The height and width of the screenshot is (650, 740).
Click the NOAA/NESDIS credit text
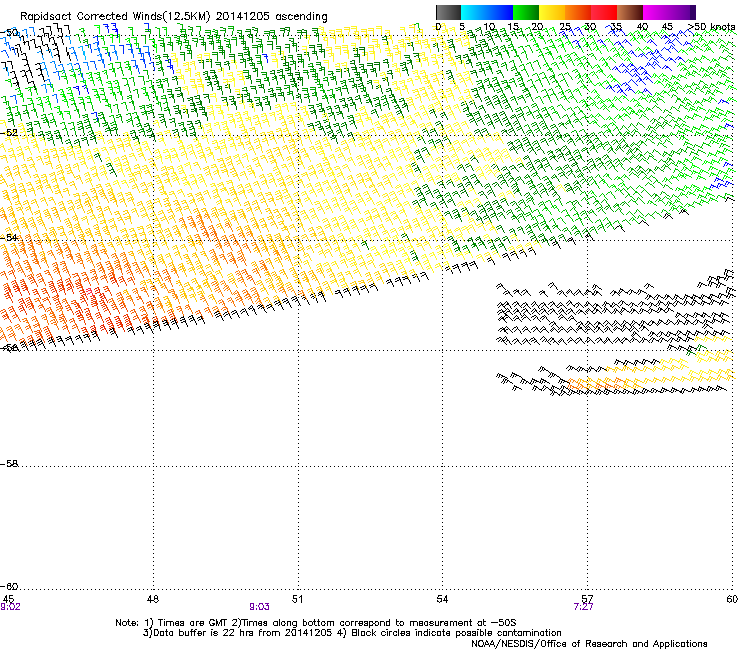click(x=589, y=644)
